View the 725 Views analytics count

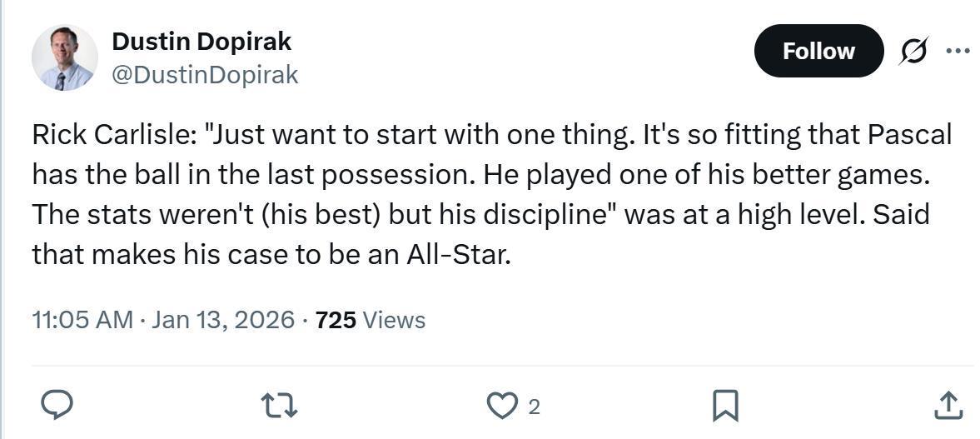371,320
